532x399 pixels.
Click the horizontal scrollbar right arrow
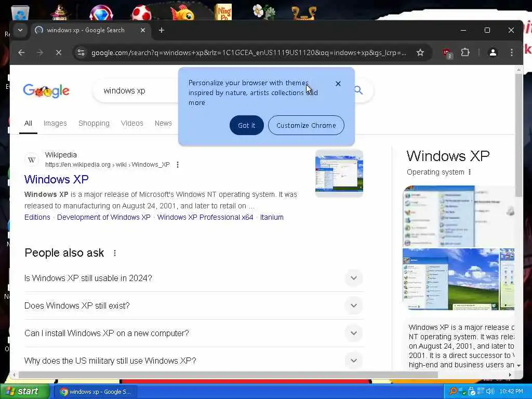tap(510, 375)
